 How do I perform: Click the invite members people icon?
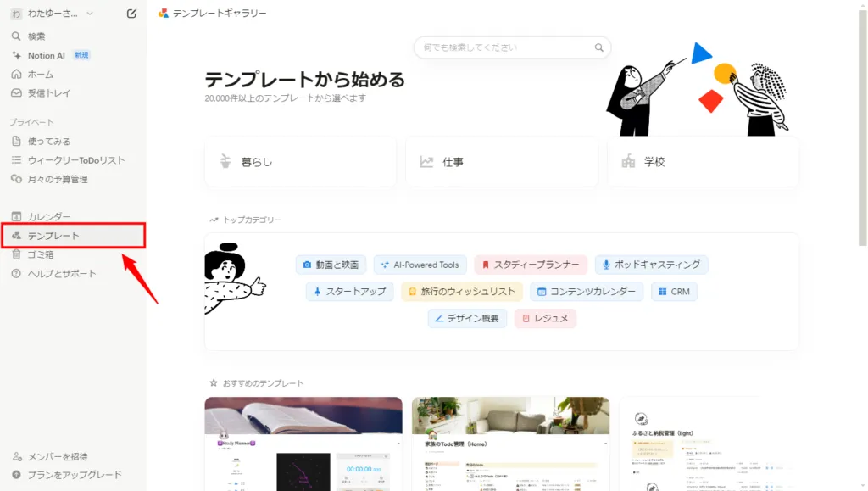click(17, 457)
